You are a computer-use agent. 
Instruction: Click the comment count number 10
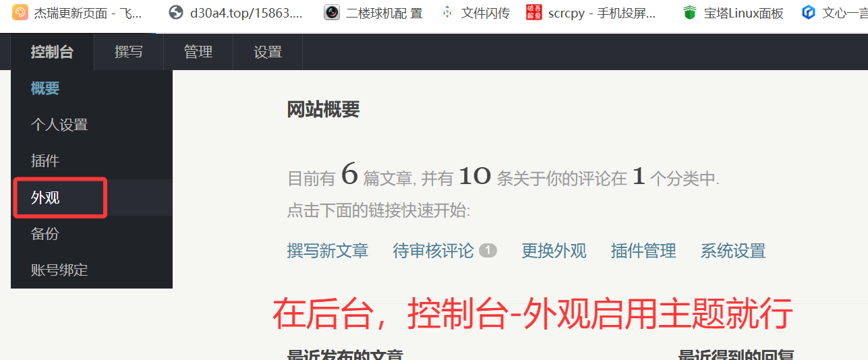pyautogui.click(x=475, y=176)
